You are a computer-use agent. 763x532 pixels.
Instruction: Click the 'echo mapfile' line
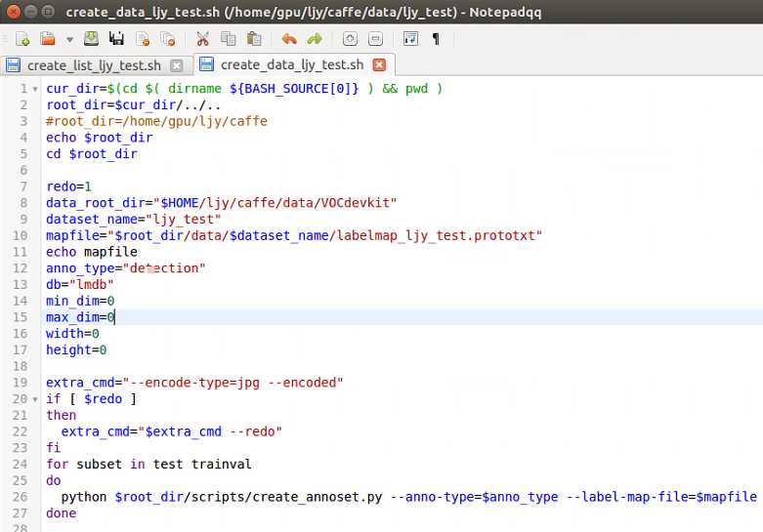pos(92,252)
